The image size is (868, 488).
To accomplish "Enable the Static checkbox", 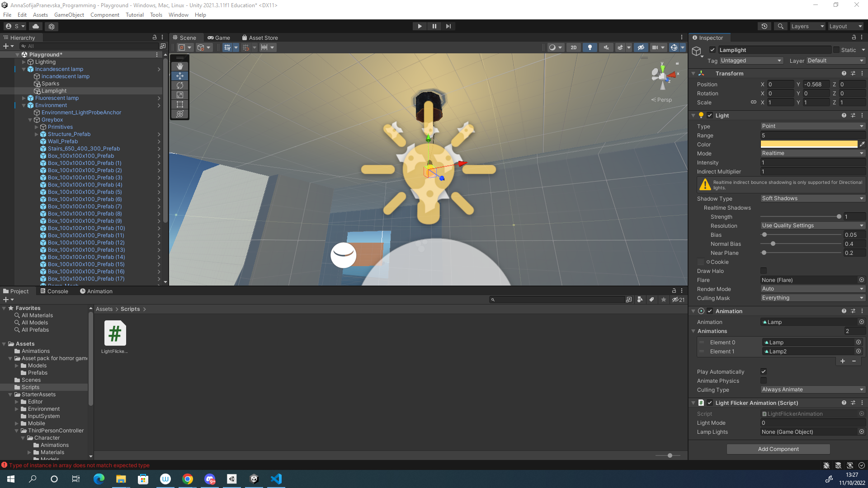I will pos(836,50).
